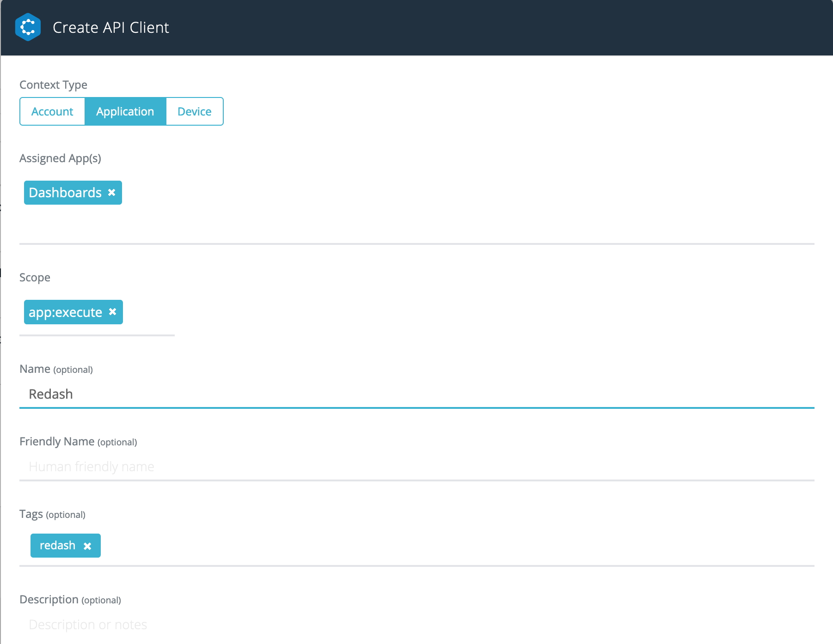Remove the app:execute scope via its x icon
Image resolution: width=833 pixels, height=644 pixels.
pos(113,312)
